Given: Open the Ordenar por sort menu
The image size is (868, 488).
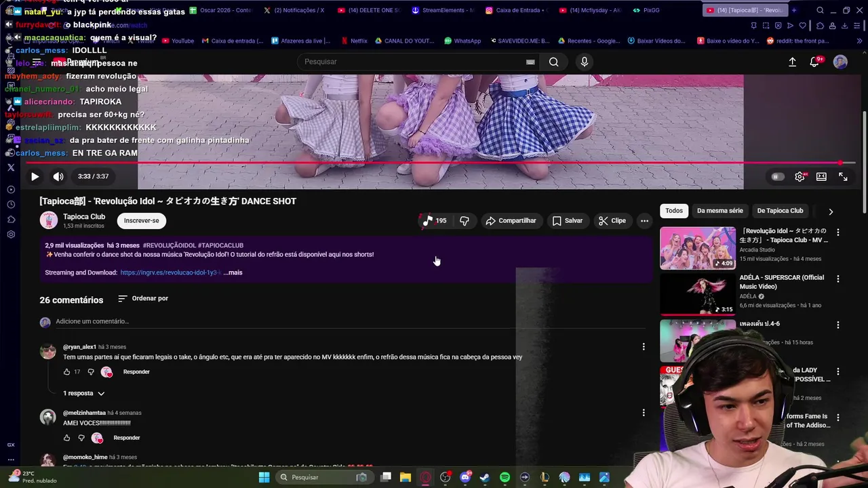Looking at the screenshot, I should (x=143, y=298).
